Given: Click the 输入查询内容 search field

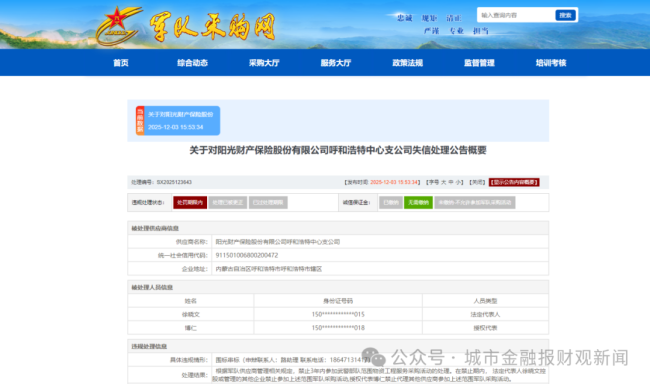Looking at the screenshot, I should click(516, 15).
